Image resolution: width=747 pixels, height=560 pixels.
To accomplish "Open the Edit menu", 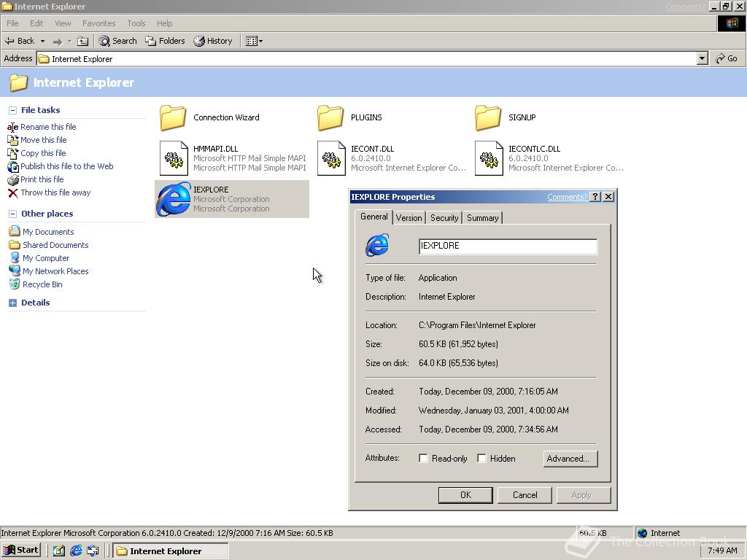I will click(36, 23).
